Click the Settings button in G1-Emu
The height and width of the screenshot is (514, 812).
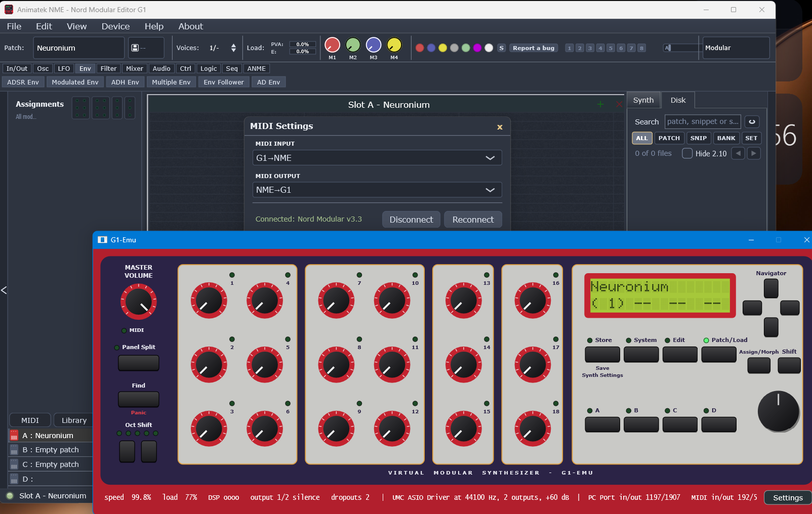coord(788,498)
